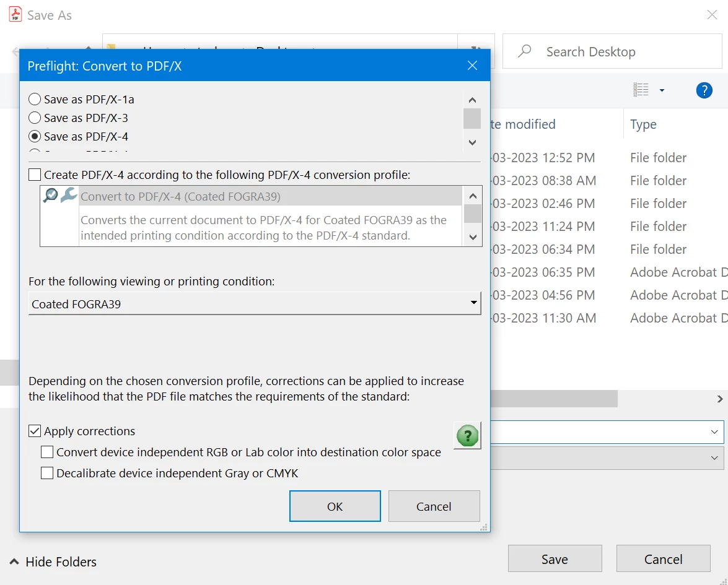Select folder row modified 11:24 PM
728x585 pixels.
608,227
